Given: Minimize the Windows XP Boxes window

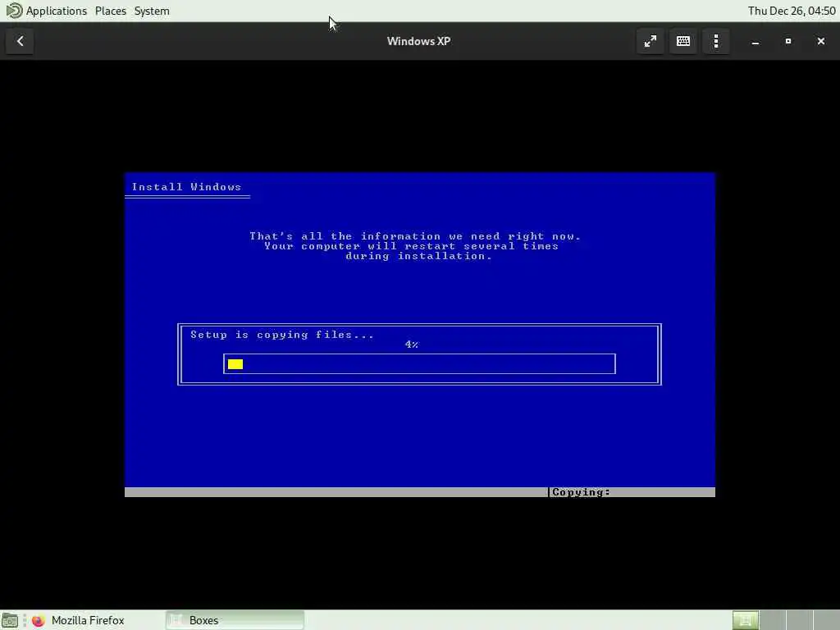Looking at the screenshot, I should tap(756, 41).
